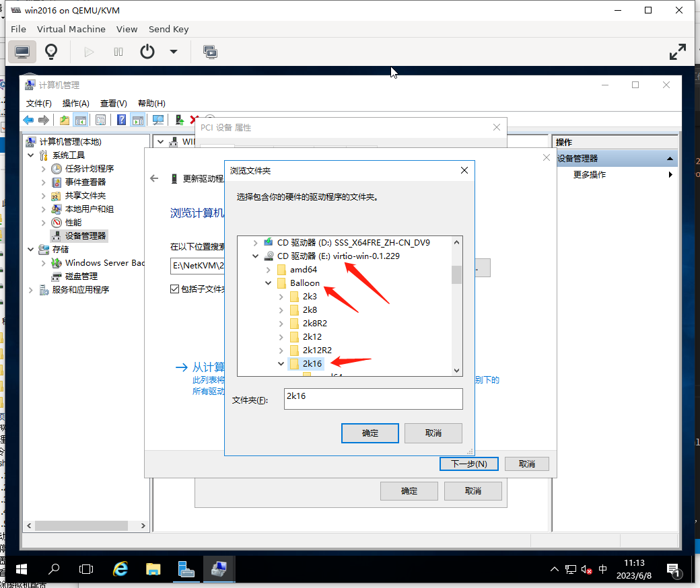Image resolution: width=700 pixels, height=588 pixels.
Task: Open the Virtual Machine menu
Action: pyautogui.click(x=71, y=29)
